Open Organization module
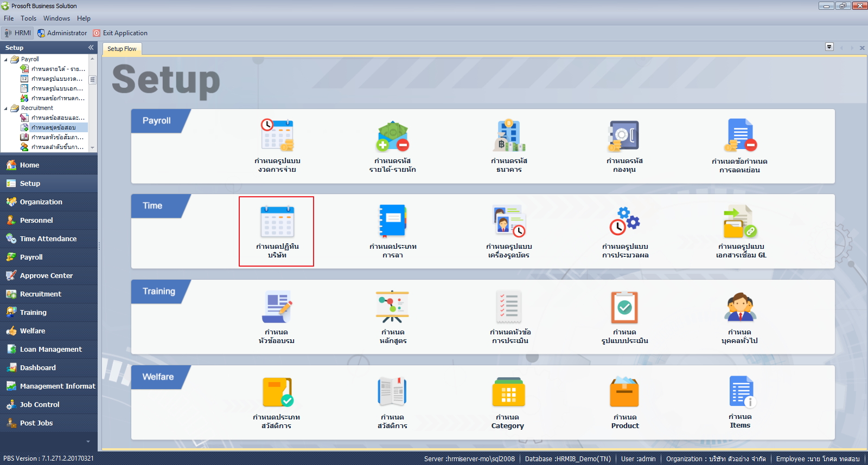This screenshot has width=868, height=465. click(49, 202)
